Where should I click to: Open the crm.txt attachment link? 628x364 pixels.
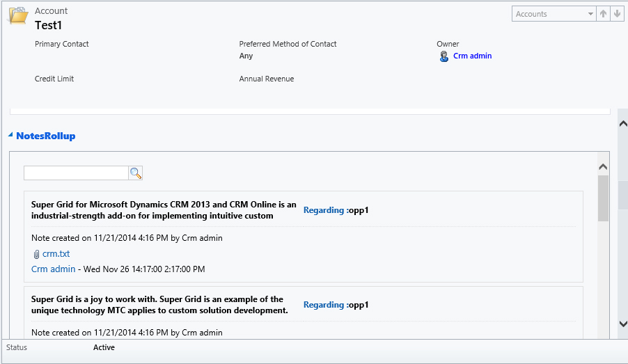[56, 254]
